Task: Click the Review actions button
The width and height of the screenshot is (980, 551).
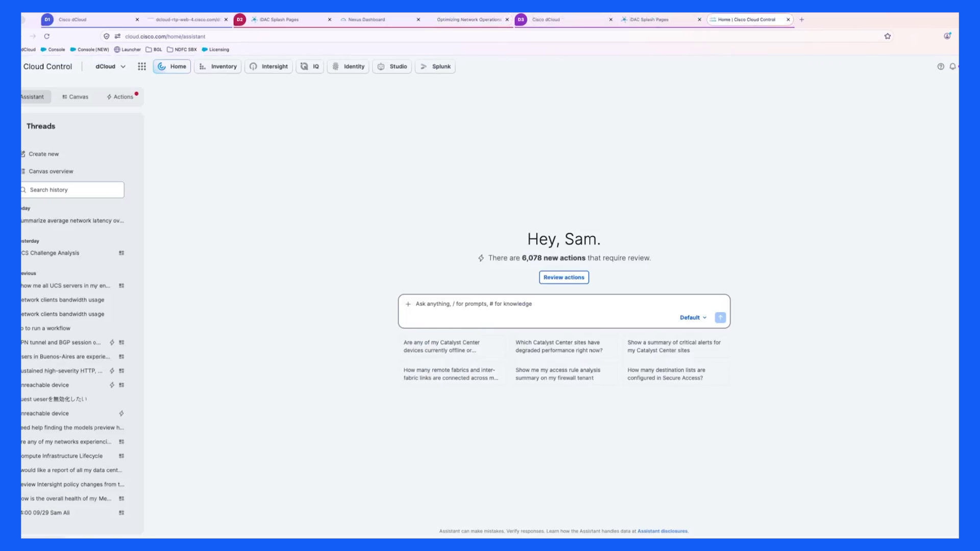Action: (563, 278)
